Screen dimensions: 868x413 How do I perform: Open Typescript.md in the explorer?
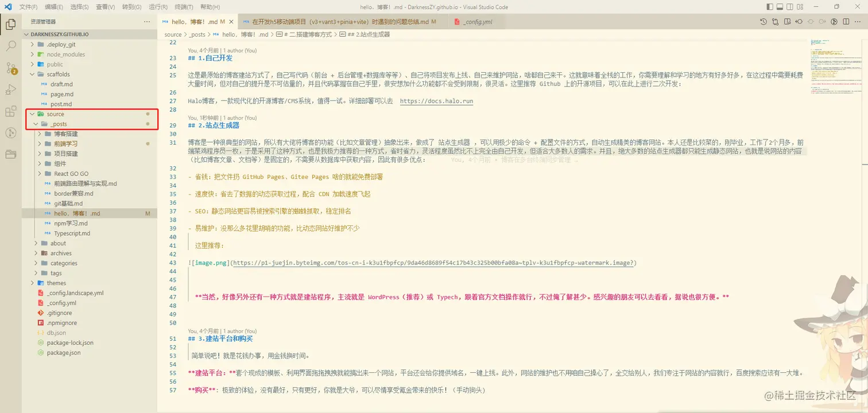tap(89, 233)
